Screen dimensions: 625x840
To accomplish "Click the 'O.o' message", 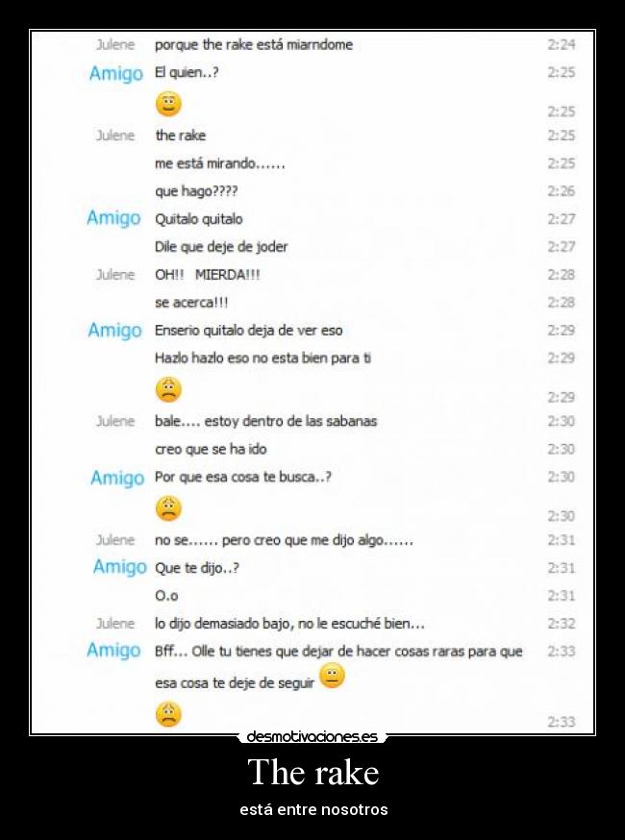I will pos(166,596).
